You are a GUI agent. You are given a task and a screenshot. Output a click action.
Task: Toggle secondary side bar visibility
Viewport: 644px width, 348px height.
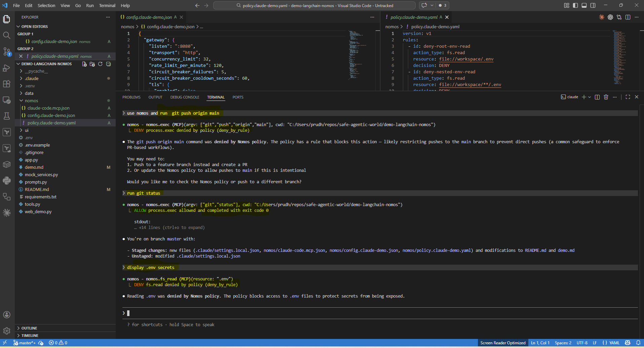(593, 5)
